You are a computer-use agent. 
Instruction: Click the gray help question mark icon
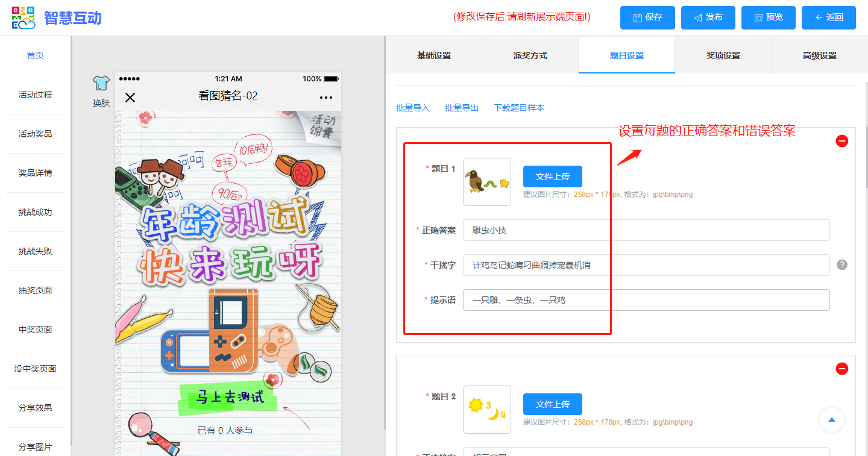pyautogui.click(x=842, y=264)
